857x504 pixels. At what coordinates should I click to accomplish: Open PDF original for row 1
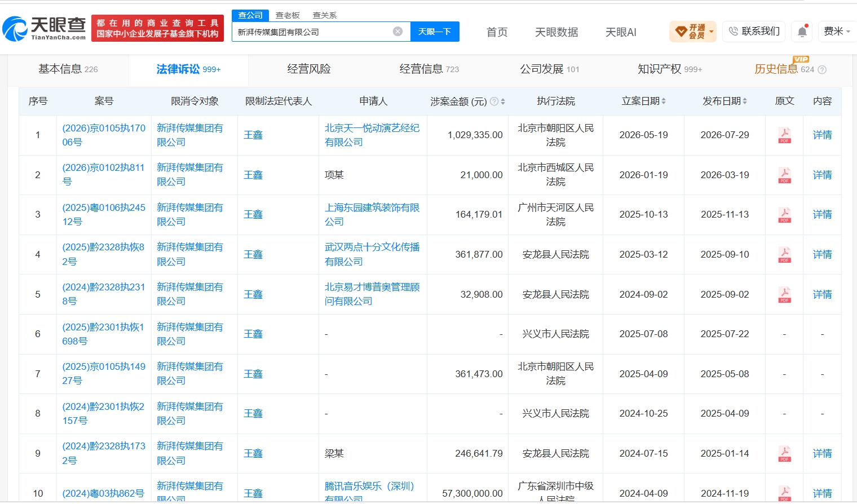(x=784, y=135)
